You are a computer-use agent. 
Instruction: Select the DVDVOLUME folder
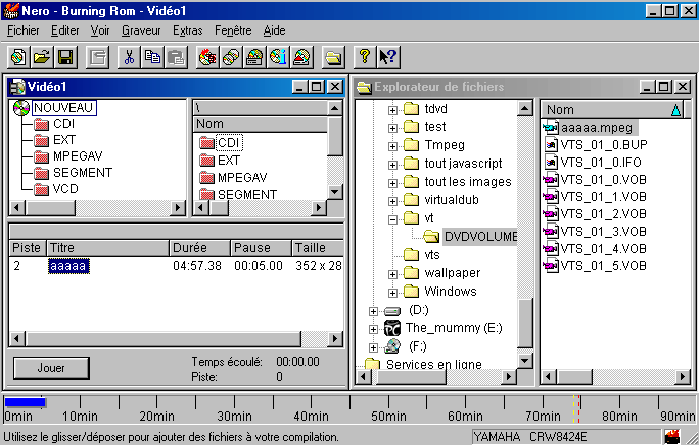[x=480, y=237]
